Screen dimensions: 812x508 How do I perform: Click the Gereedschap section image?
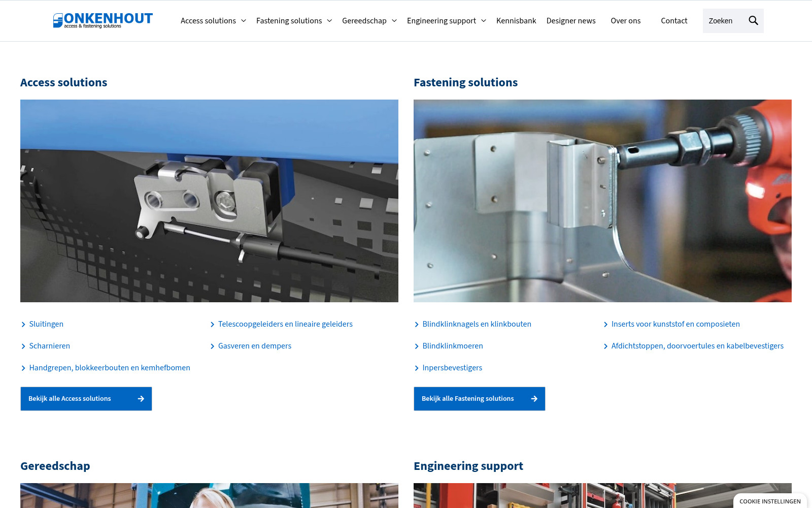209,495
